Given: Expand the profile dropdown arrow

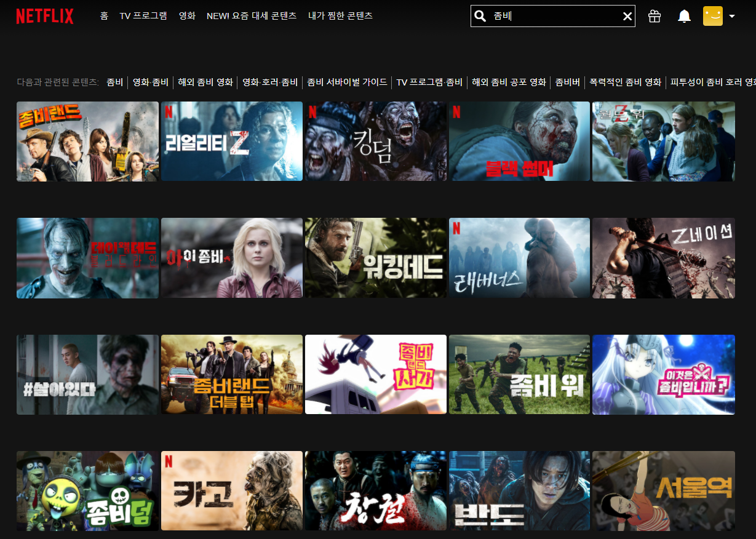Looking at the screenshot, I should pos(731,17).
